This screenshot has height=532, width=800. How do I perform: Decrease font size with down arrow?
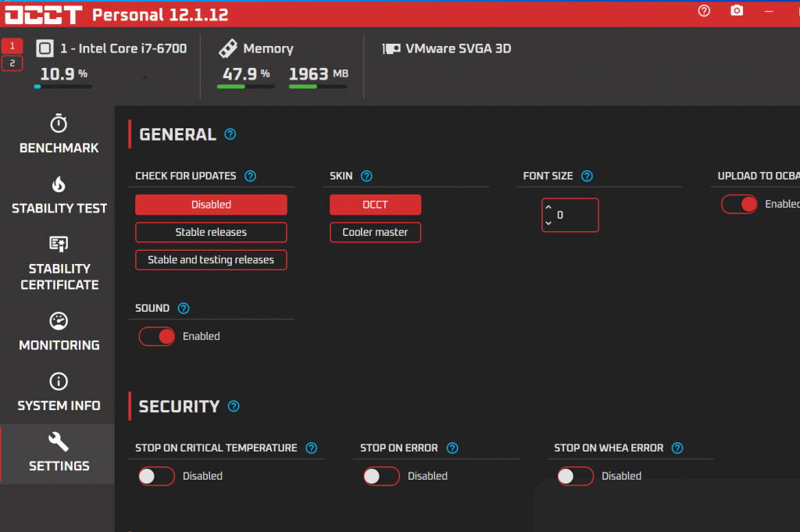point(548,223)
